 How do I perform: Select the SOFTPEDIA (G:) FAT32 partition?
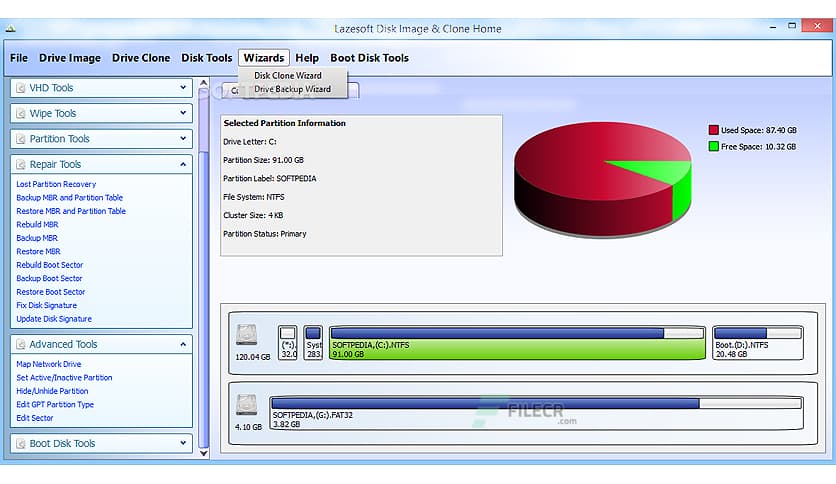pyautogui.click(x=536, y=413)
